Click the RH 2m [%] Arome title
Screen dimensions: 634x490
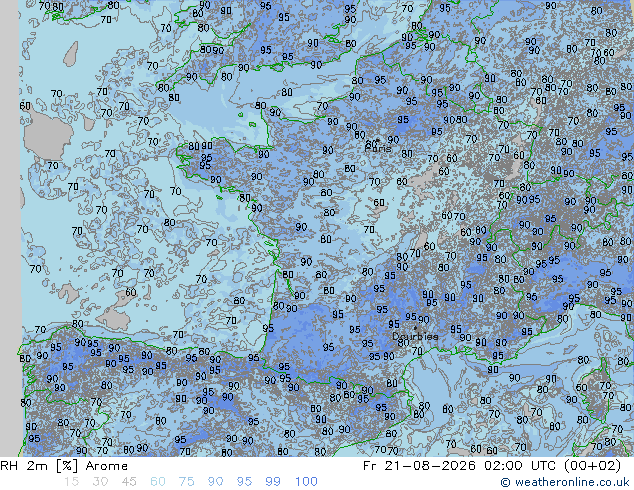(64, 466)
